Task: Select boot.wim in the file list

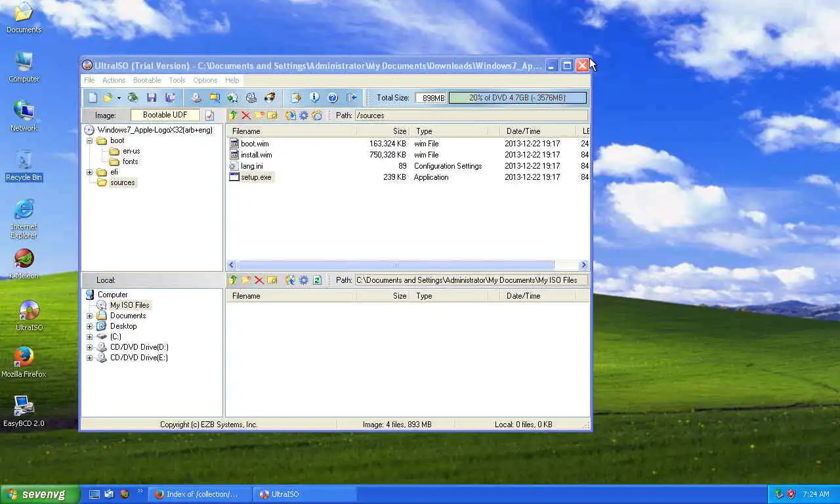Action: (255, 144)
